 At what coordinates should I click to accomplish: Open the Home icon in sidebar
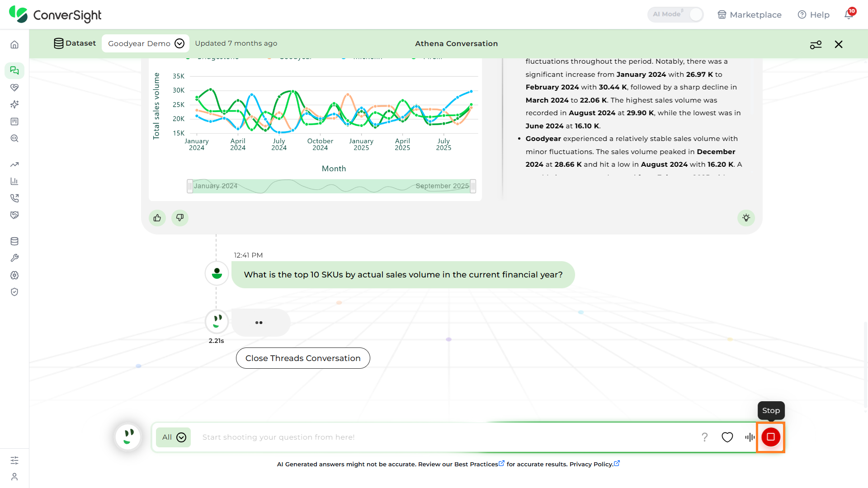pos(14,45)
